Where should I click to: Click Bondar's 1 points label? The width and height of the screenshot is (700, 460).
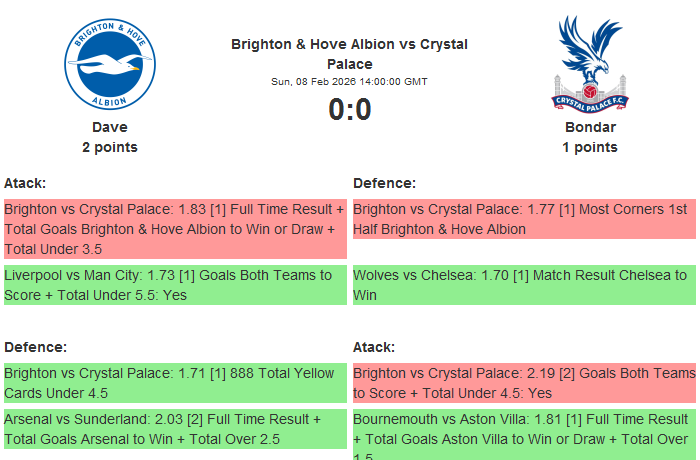pos(590,147)
